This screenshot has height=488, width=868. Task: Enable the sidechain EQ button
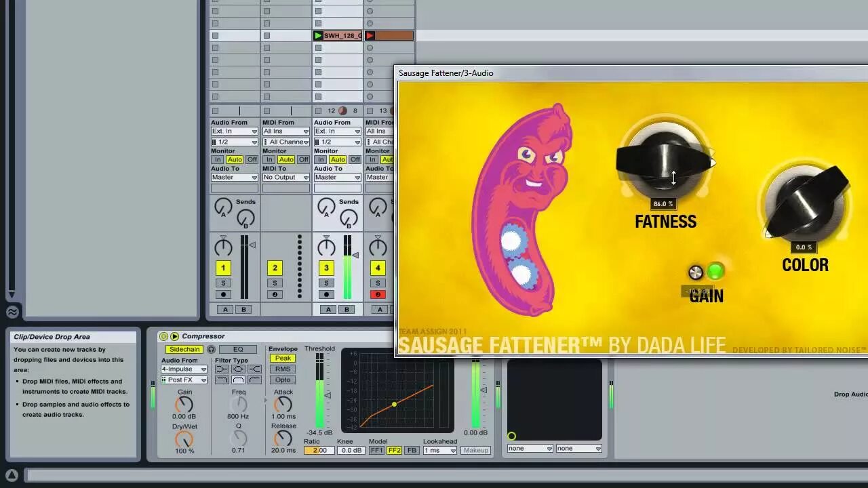tap(239, 350)
